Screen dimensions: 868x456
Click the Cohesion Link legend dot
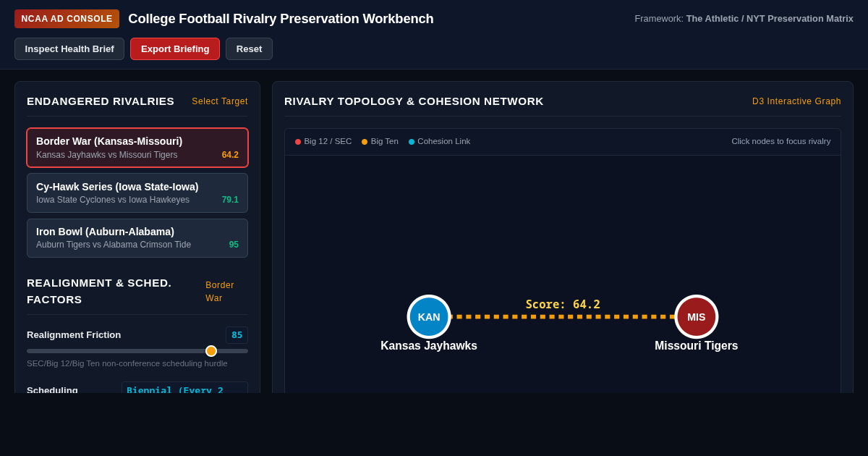click(412, 142)
